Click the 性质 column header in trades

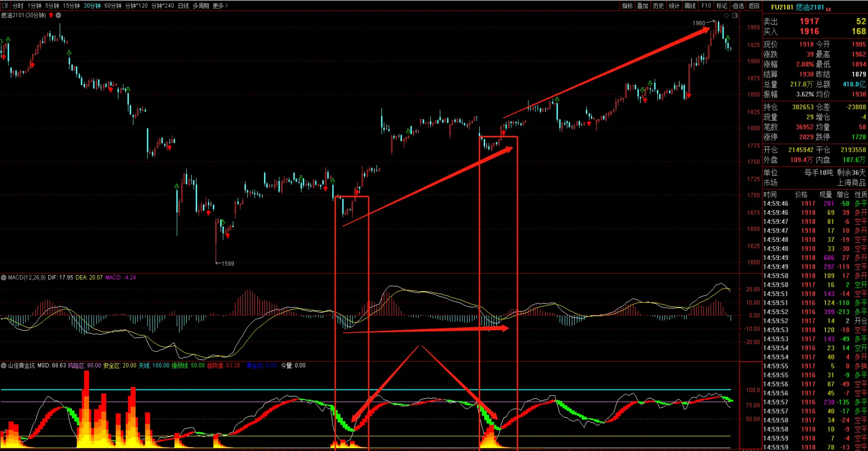[861, 194]
